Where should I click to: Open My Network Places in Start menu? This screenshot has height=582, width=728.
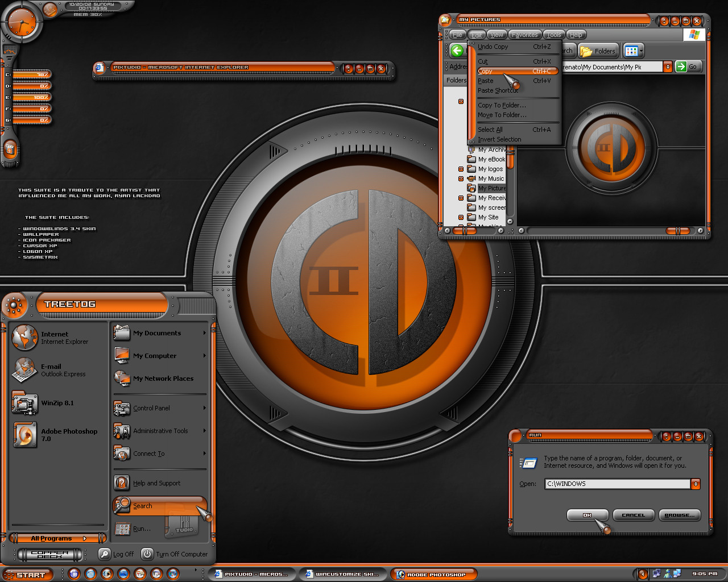coord(160,379)
